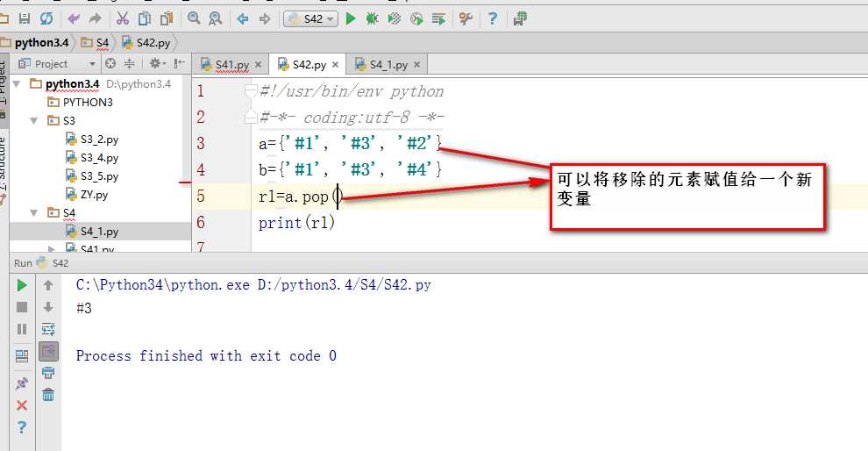Click the 'Process finished with exit code 0' text
868x451 pixels.
point(206,355)
